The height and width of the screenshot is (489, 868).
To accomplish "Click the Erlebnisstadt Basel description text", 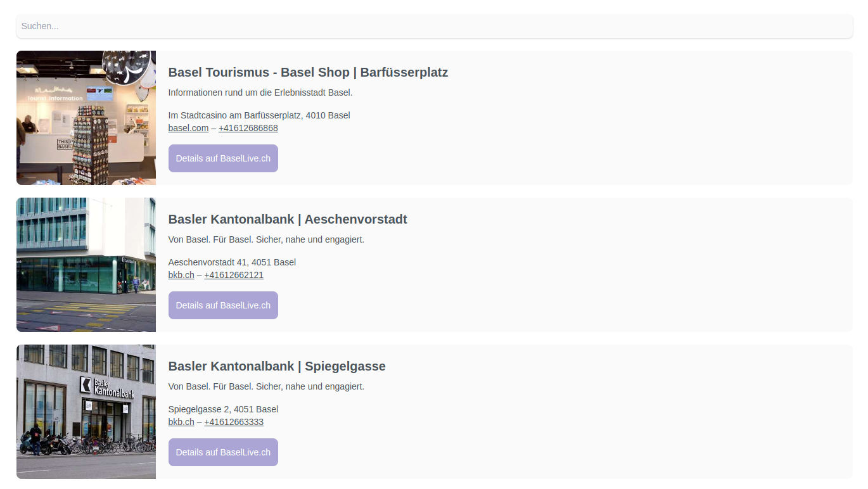I will 260,92.
